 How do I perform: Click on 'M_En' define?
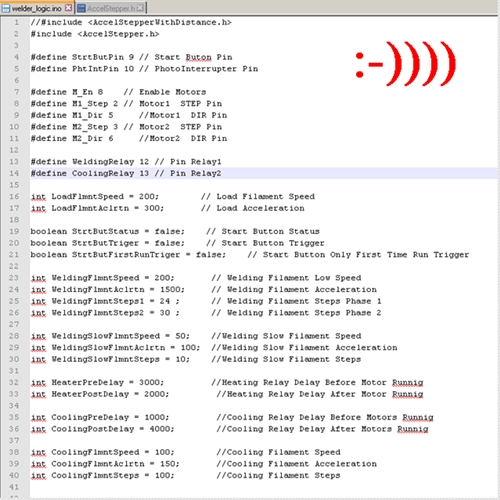click(82, 92)
